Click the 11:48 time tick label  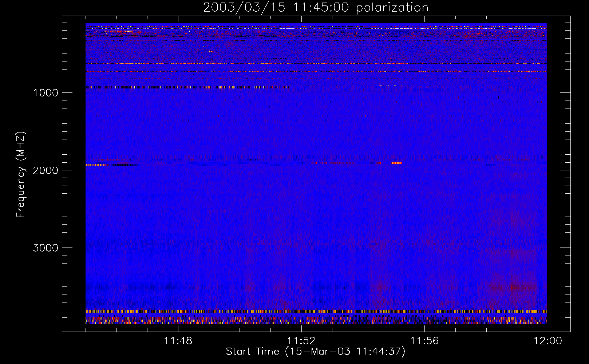(178, 341)
